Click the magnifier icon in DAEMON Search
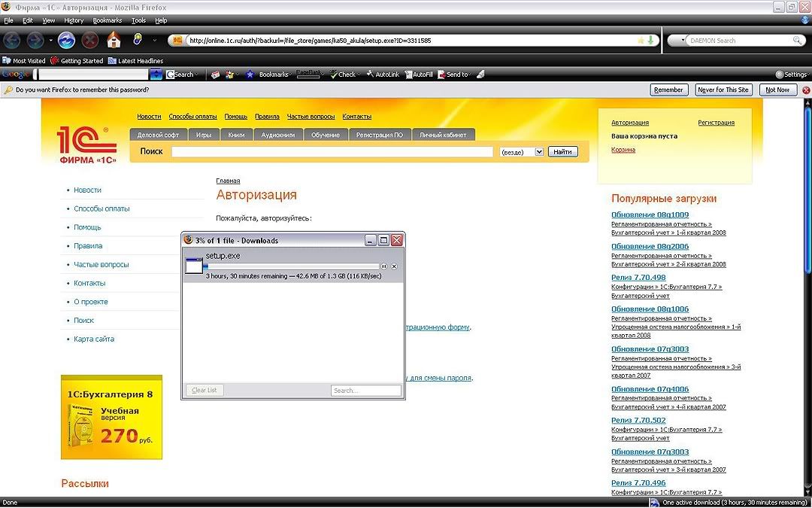This screenshot has height=508, width=812. (798, 41)
